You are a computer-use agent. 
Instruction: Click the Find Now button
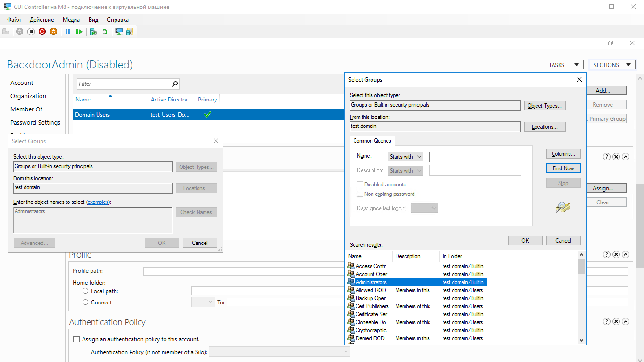[563, 168]
